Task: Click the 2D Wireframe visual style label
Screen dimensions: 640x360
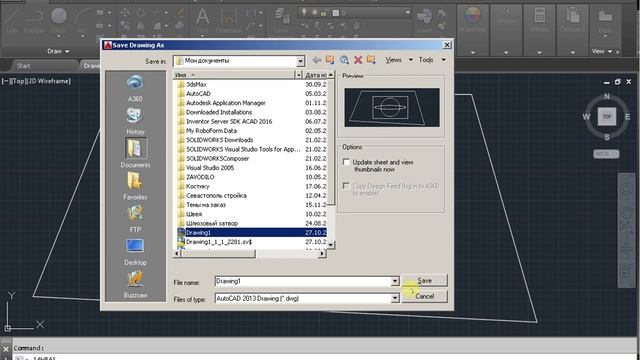Action: (49, 81)
